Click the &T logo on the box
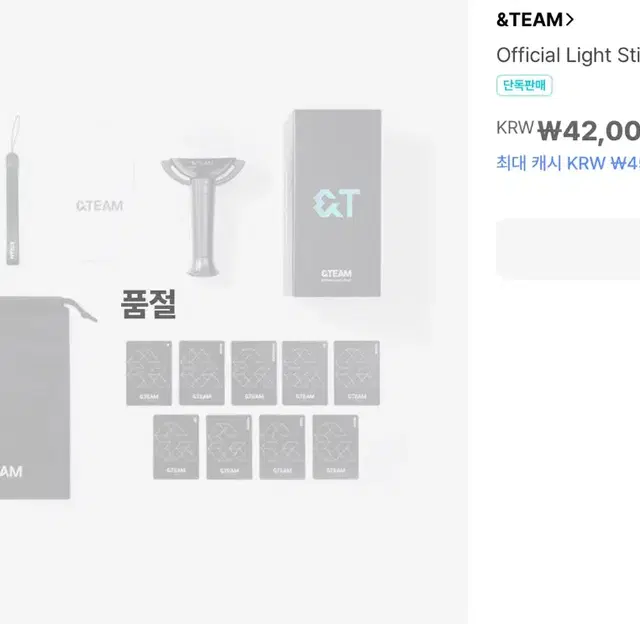 point(334,203)
